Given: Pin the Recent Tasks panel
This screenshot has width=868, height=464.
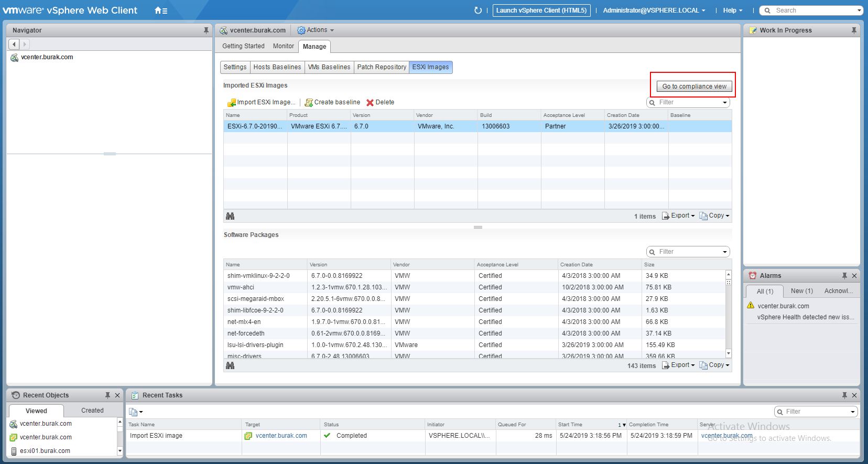Looking at the screenshot, I should coord(844,395).
